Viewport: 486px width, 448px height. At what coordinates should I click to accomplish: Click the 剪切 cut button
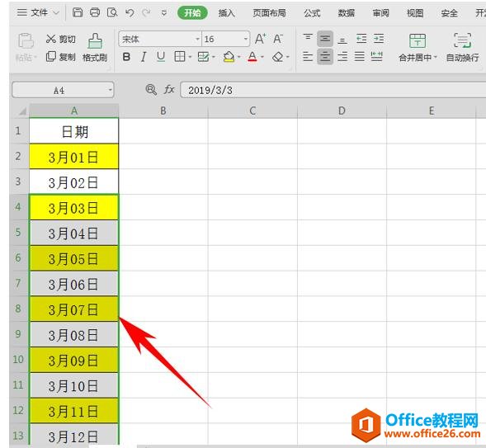61,39
